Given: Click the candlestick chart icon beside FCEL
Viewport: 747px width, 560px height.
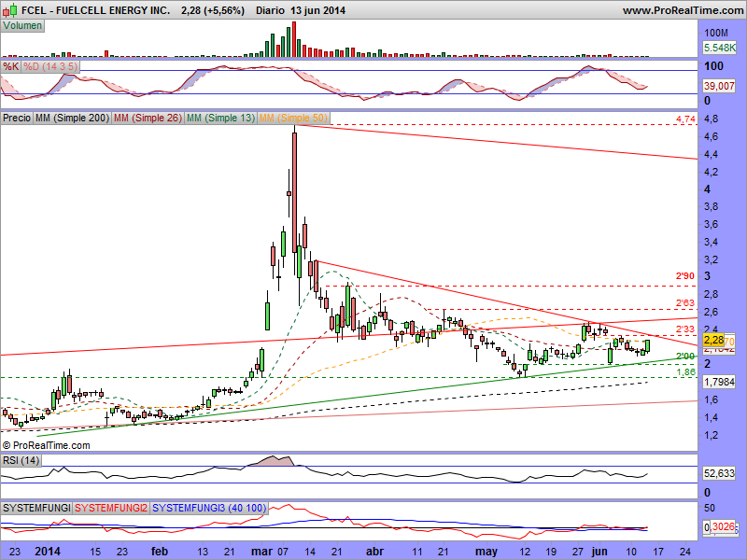Looking at the screenshot, I should click(x=9, y=9).
